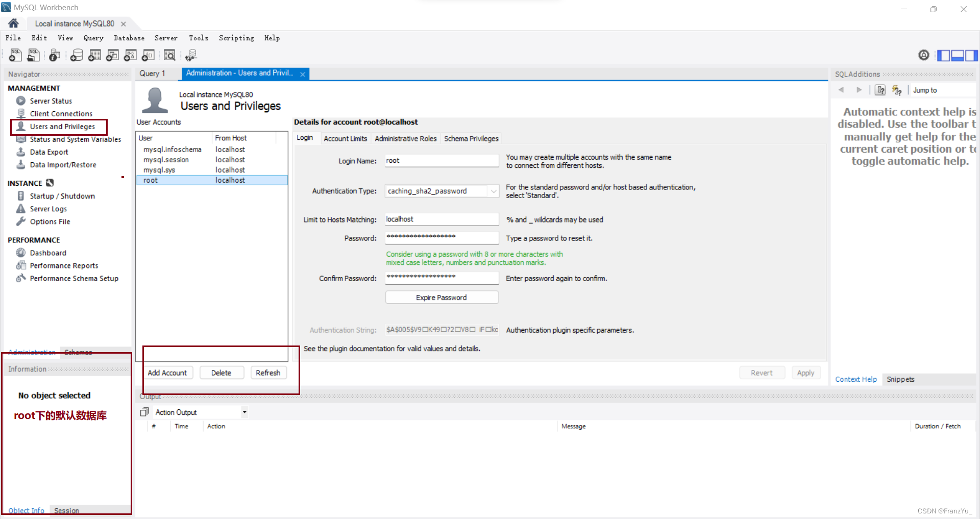Screen dimensions: 980x519
Task: Select mysql.sys user row
Action: click(x=212, y=170)
